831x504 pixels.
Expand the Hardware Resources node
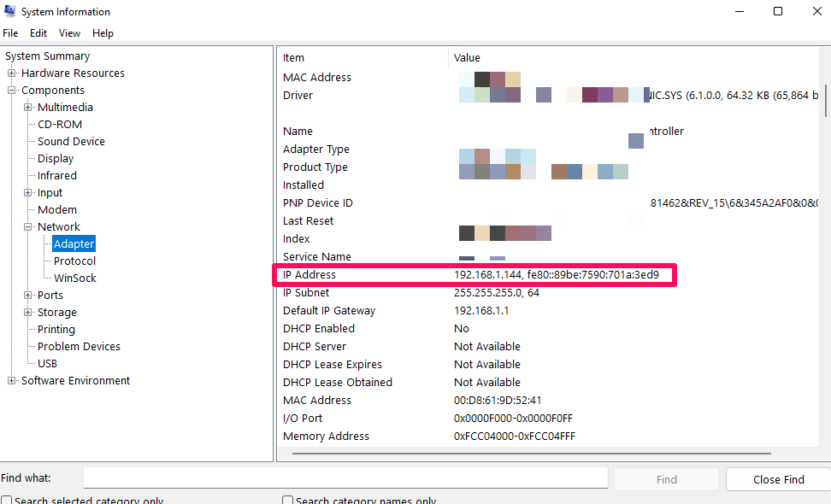tap(11, 73)
